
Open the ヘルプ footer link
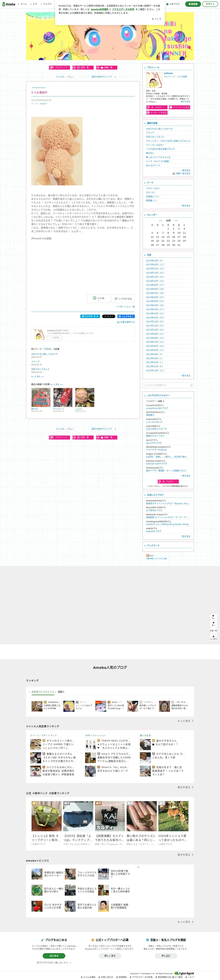click(190, 977)
